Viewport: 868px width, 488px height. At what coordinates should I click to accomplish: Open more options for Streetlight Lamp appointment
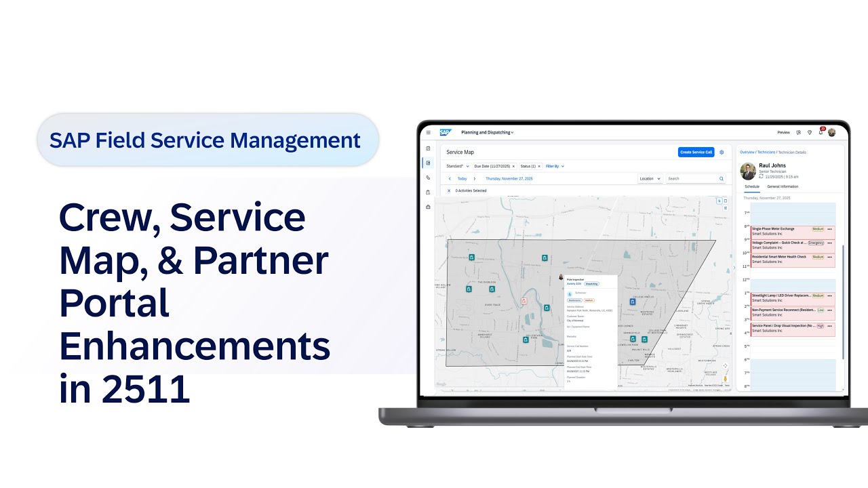[829, 296]
